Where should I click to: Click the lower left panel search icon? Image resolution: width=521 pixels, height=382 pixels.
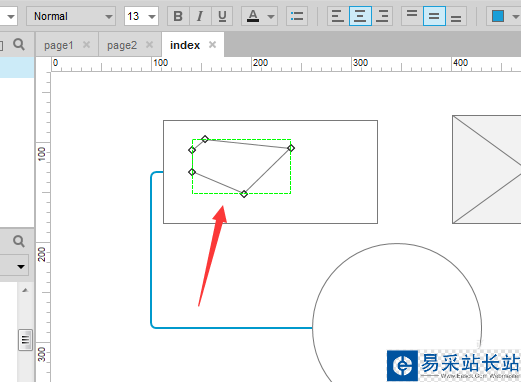[19, 241]
